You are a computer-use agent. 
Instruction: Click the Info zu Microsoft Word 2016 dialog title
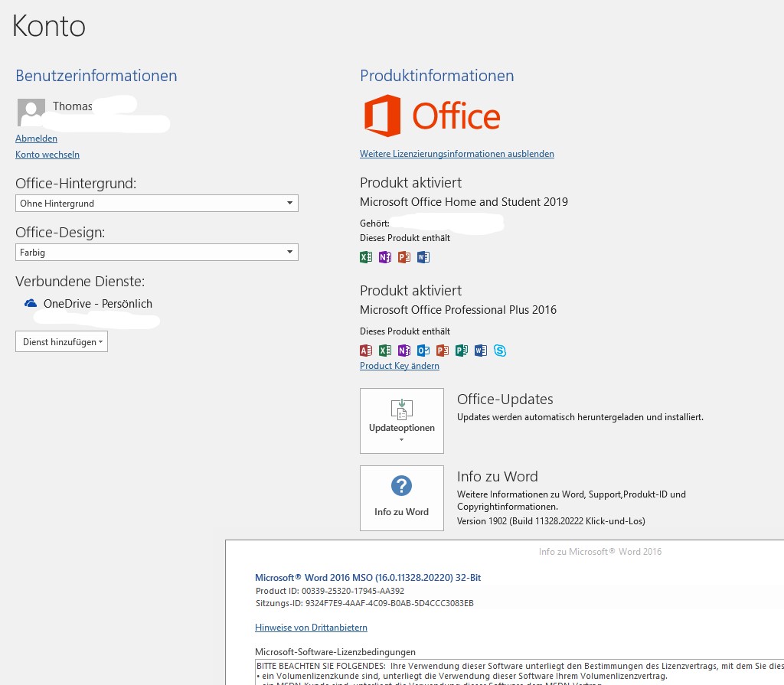(x=600, y=552)
